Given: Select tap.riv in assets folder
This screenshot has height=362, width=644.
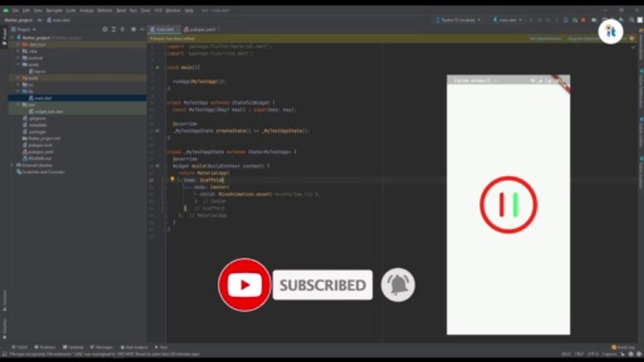Looking at the screenshot, I should (37, 71).
